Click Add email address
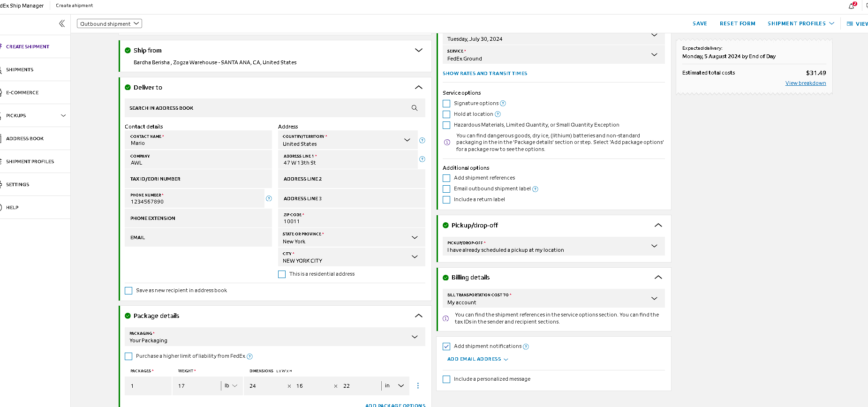This screenshot has width=868, height=407. (x=477, y=359)
